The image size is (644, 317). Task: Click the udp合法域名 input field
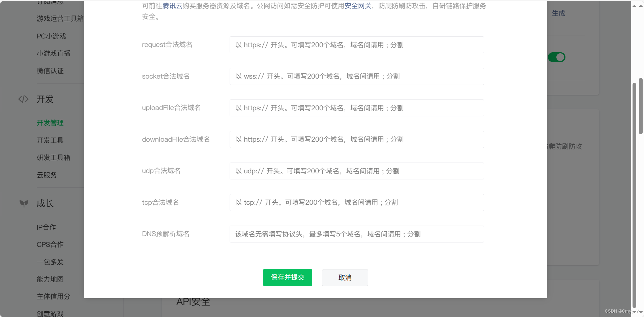(x=357, y=171)
